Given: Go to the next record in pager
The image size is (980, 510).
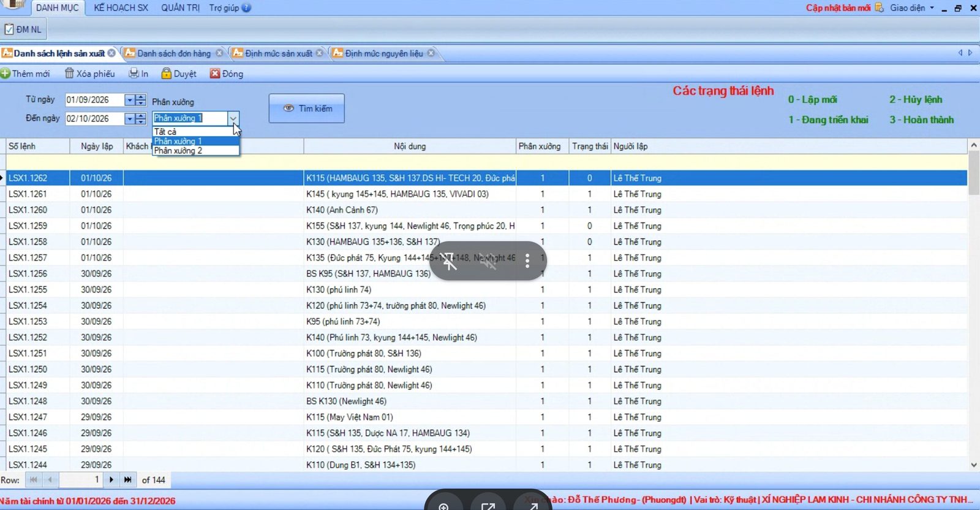Looking at the screenshot, I should click(111, 480).
